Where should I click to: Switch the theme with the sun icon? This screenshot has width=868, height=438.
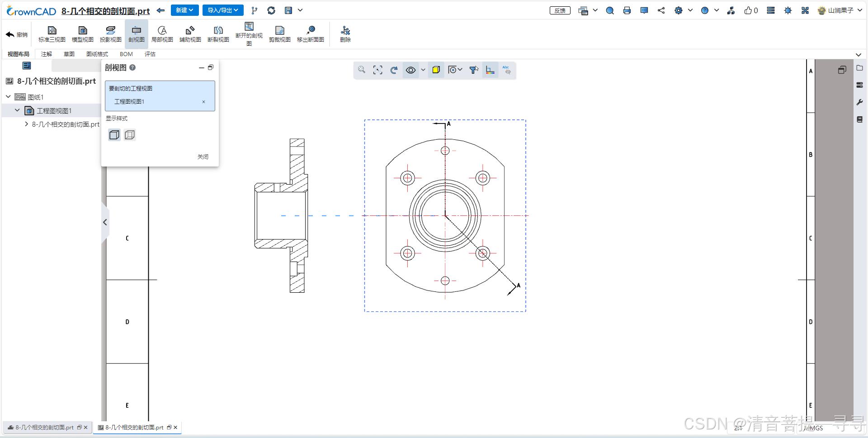point(788,10)
